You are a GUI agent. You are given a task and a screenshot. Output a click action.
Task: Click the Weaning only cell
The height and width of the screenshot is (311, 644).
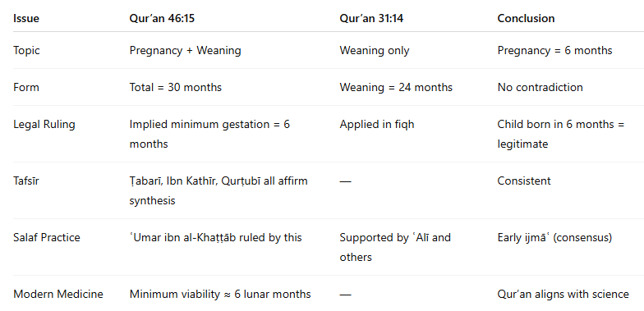(x=375, y=51)
